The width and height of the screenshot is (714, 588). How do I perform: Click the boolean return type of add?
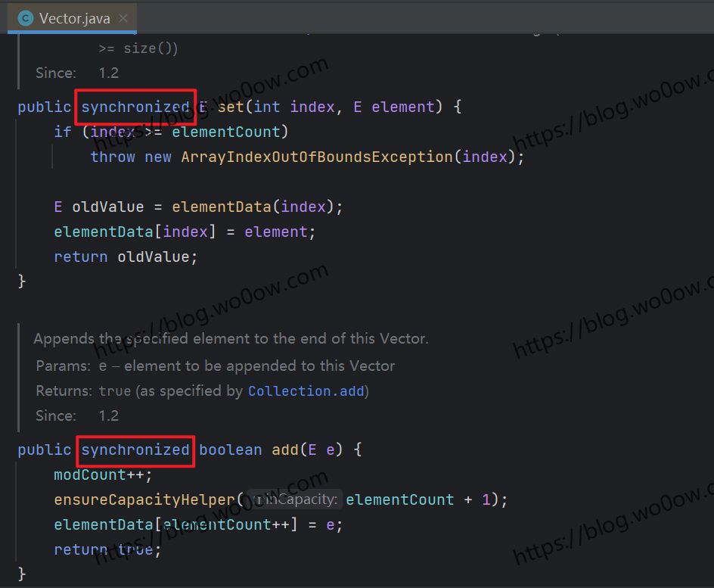pyautogui.click(x=230, y=450)
